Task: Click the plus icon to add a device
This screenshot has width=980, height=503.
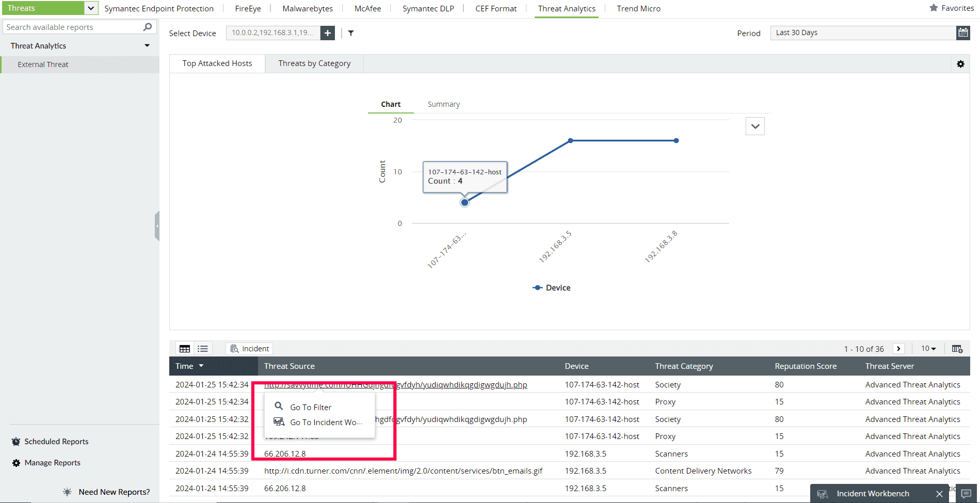Action: click(327, 33)
